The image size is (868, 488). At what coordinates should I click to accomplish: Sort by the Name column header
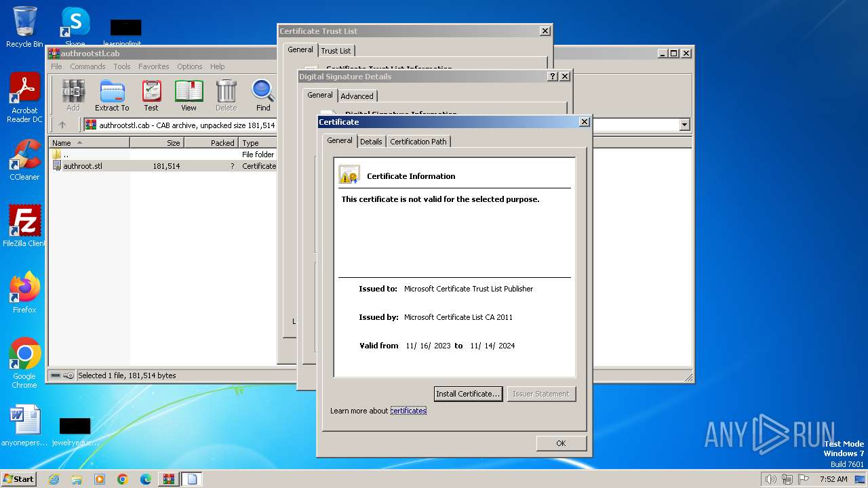90,142
